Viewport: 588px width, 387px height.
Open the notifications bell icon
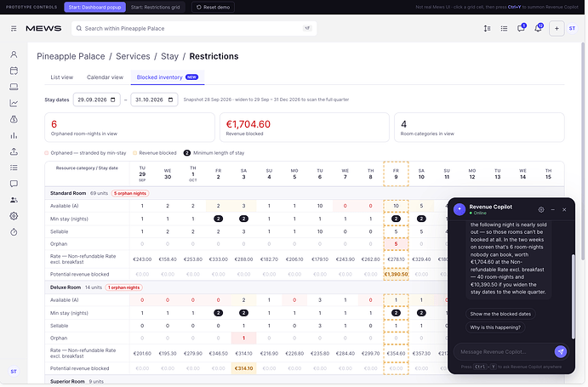point(539,28)
